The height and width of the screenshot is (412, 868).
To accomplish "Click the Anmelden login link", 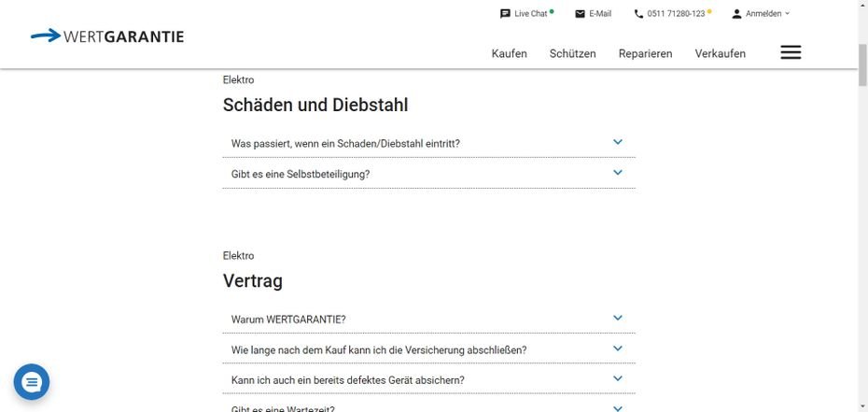I will click(x=763, y=14).
